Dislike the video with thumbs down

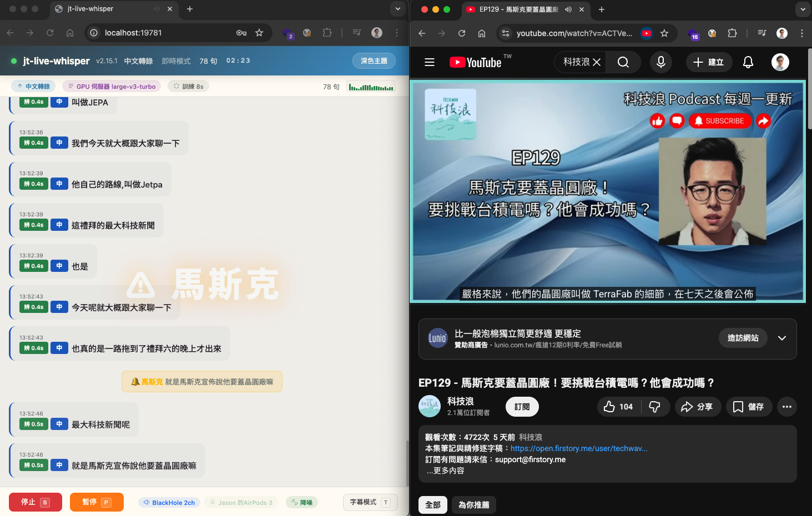pos(655,407)
